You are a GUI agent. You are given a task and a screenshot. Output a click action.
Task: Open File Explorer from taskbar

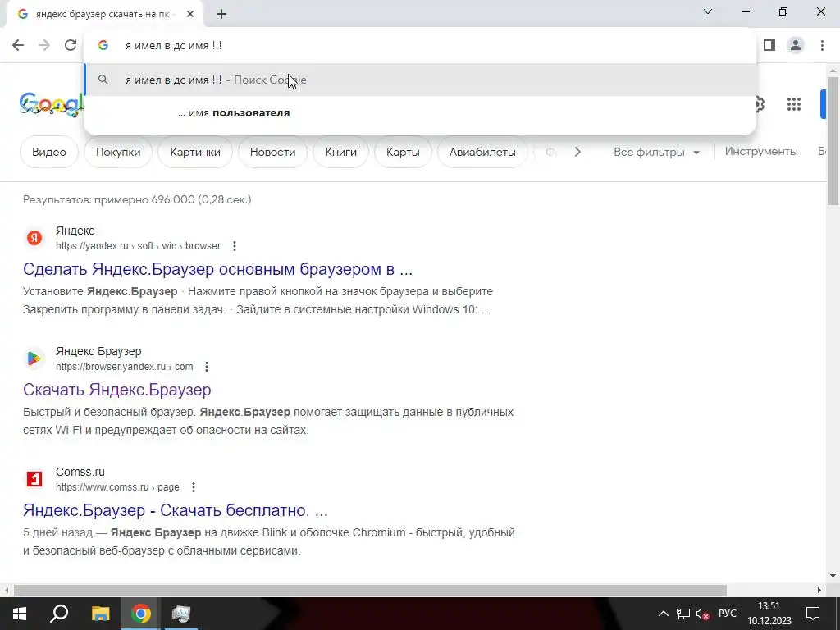click(100, 614)
